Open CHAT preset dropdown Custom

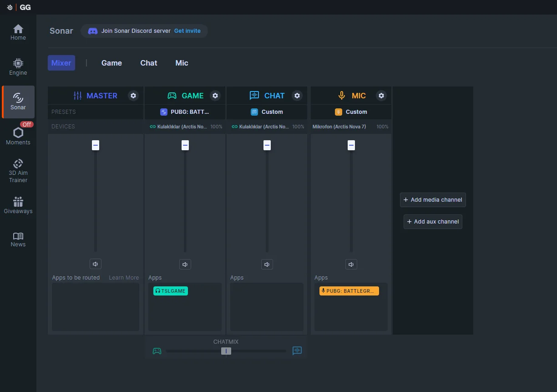click(x=267, y=112)
